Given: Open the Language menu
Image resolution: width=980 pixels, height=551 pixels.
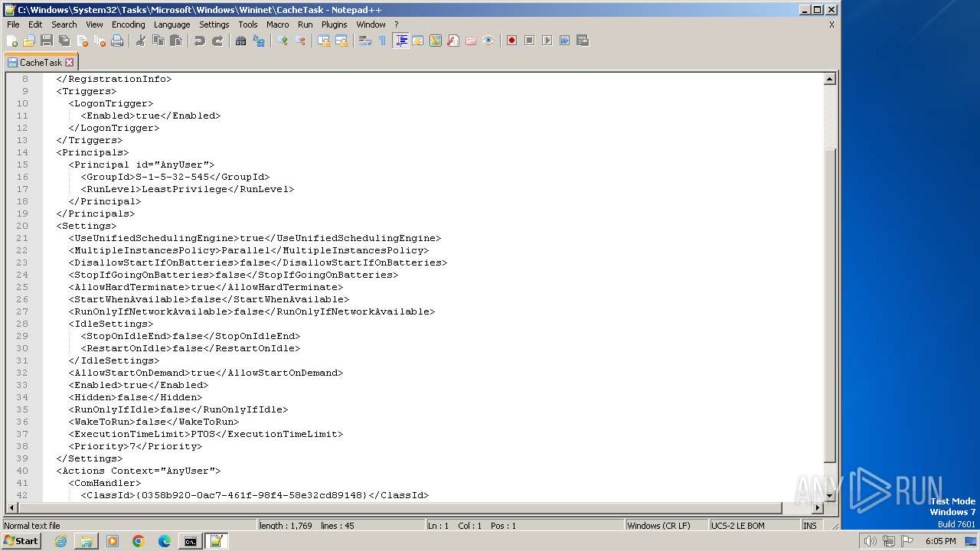Looking at the screenshot, I should (171, 24).
